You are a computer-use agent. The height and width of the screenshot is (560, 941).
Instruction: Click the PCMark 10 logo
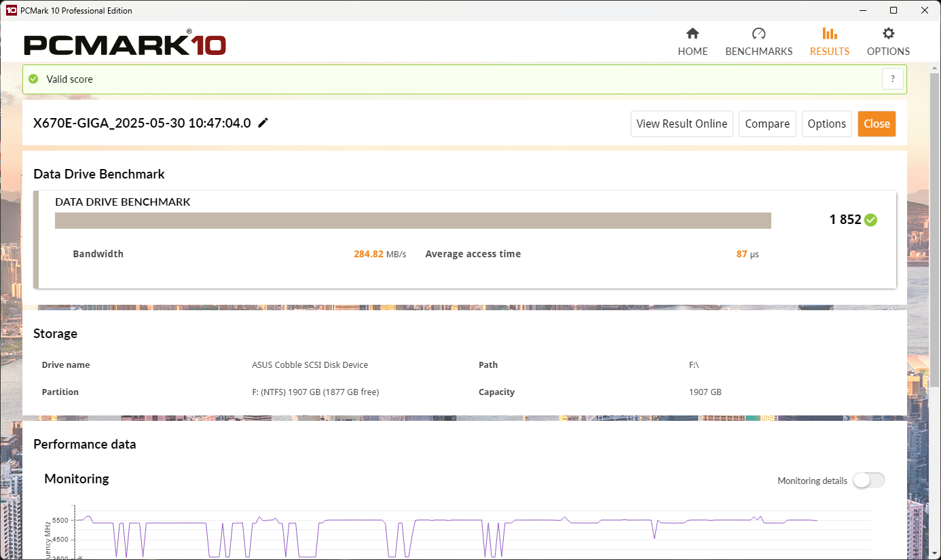(125, 44)
